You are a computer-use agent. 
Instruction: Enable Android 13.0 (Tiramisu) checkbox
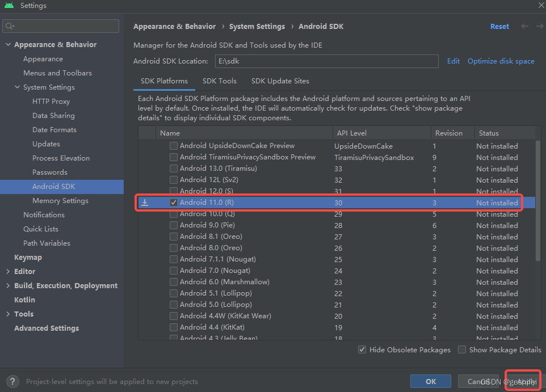(174, 168)
